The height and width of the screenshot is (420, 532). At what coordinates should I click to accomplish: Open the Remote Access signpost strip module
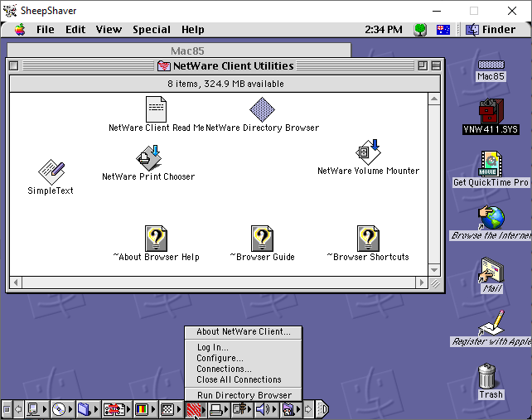click(x=242, y=409)
